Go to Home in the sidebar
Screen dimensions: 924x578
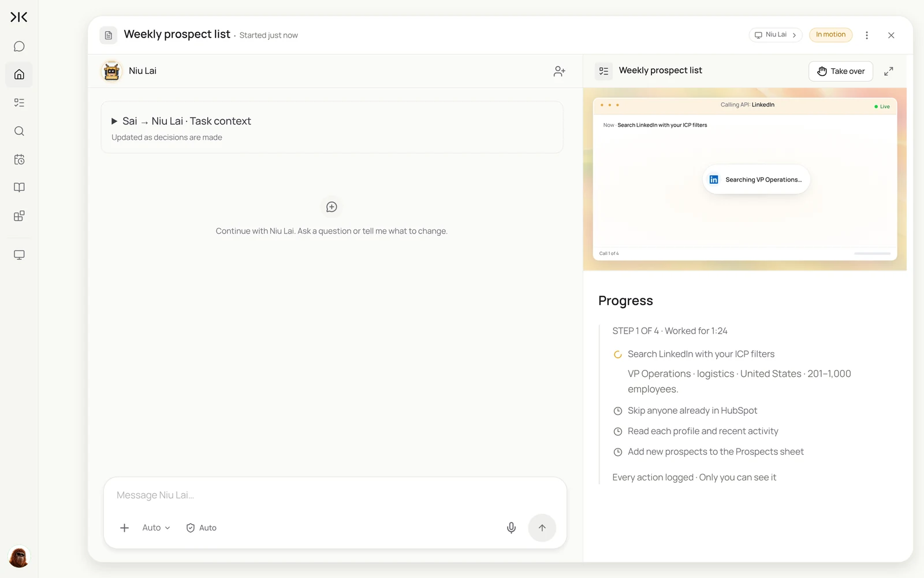click(19, 75)
